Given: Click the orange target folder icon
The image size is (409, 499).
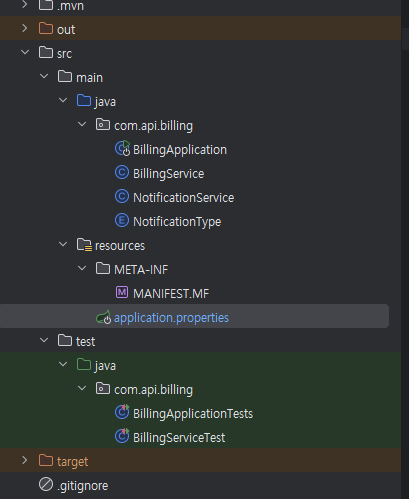Looking at the screenshot, I should [46, 460].
